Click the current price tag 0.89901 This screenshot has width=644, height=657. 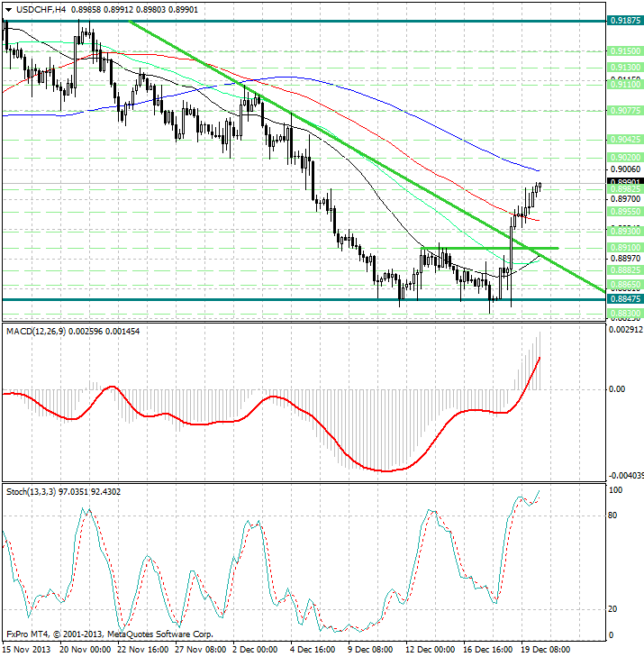624,182
